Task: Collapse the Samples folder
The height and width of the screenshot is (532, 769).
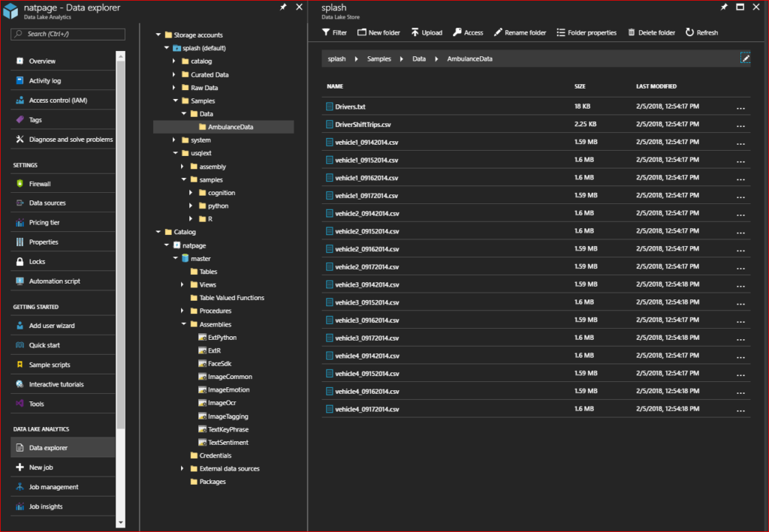Action: [x=176, y=101]
